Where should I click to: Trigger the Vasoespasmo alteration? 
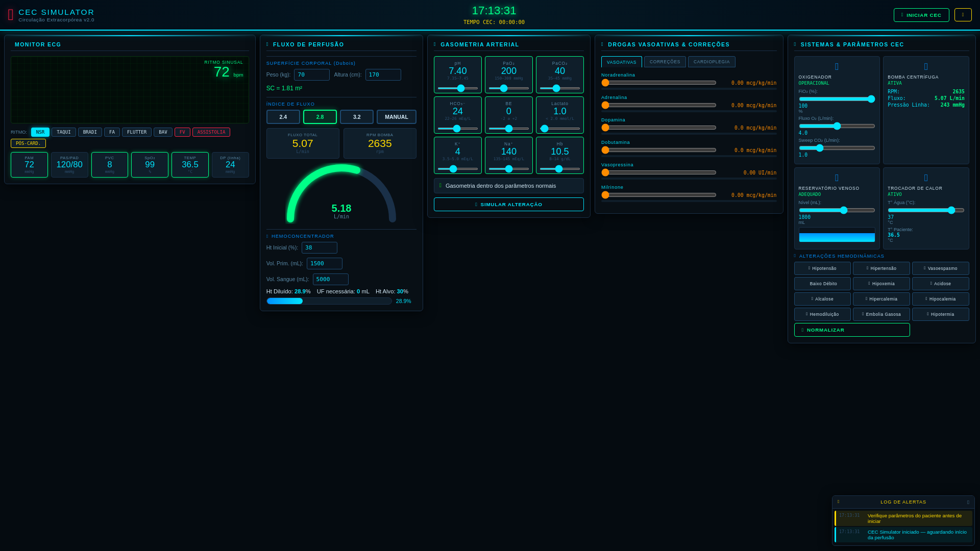(x=941, y=268)
